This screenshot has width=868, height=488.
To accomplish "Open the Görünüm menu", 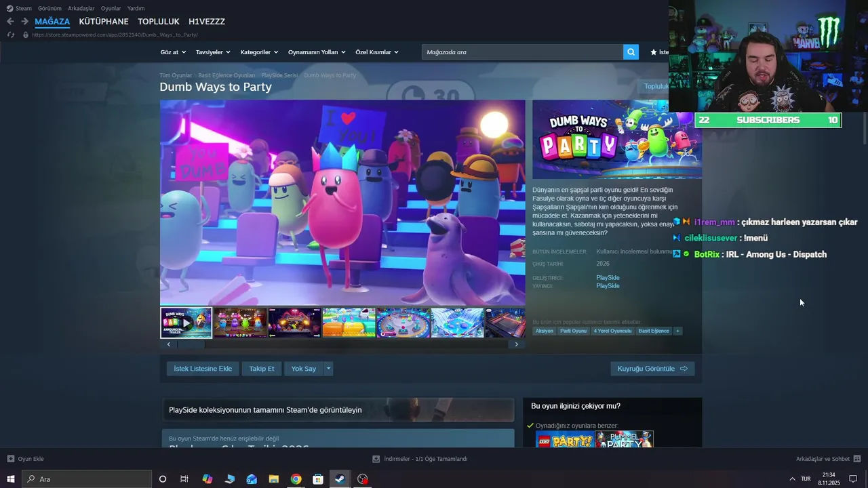I will (x=50, y=8).
